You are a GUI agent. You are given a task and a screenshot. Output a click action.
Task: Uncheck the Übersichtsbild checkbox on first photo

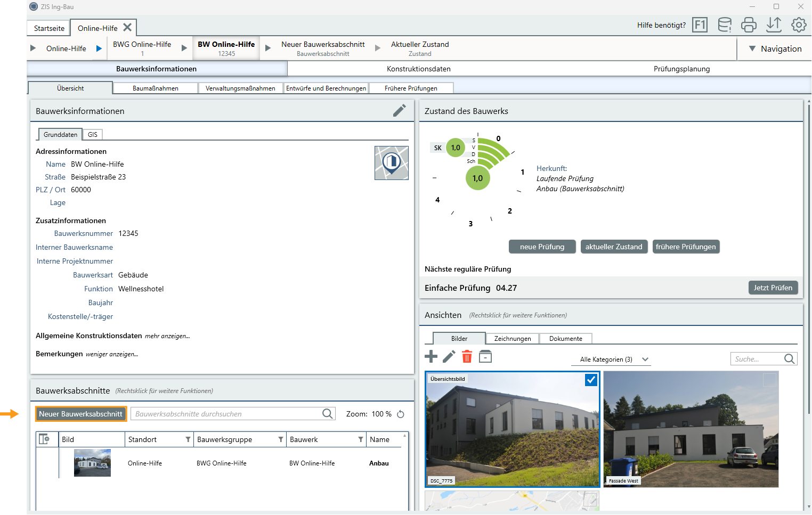591,380
